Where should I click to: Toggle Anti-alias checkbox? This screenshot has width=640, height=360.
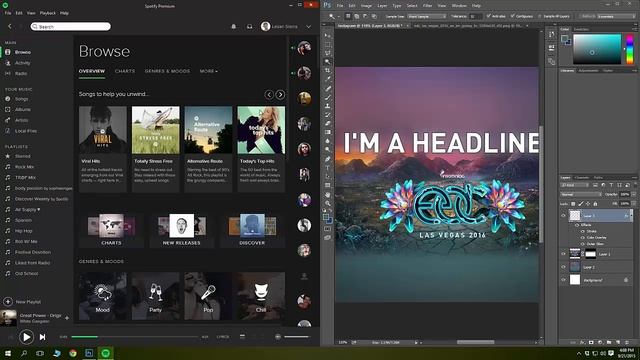coord(489,16)
